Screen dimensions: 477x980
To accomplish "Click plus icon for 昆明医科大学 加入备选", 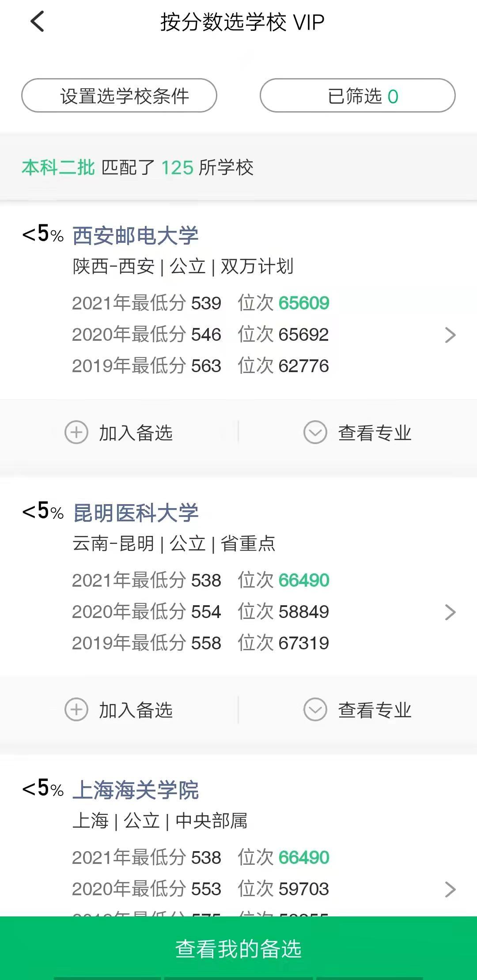I will point(76,709).
